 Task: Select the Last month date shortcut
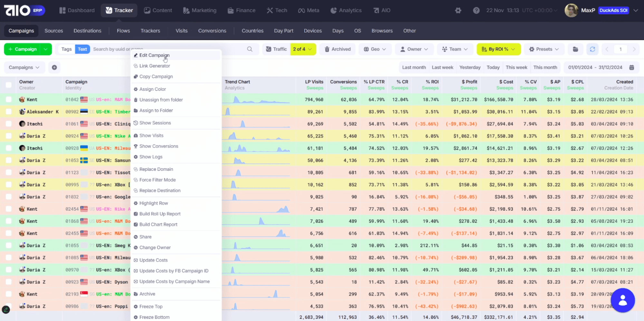tap(414, 67)
